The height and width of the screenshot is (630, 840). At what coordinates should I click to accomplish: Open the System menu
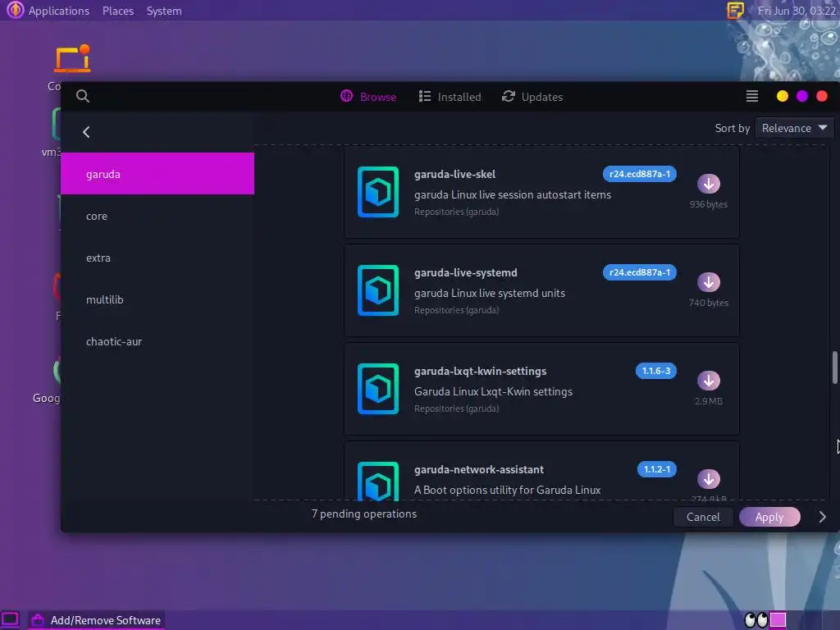pos(164,11)
